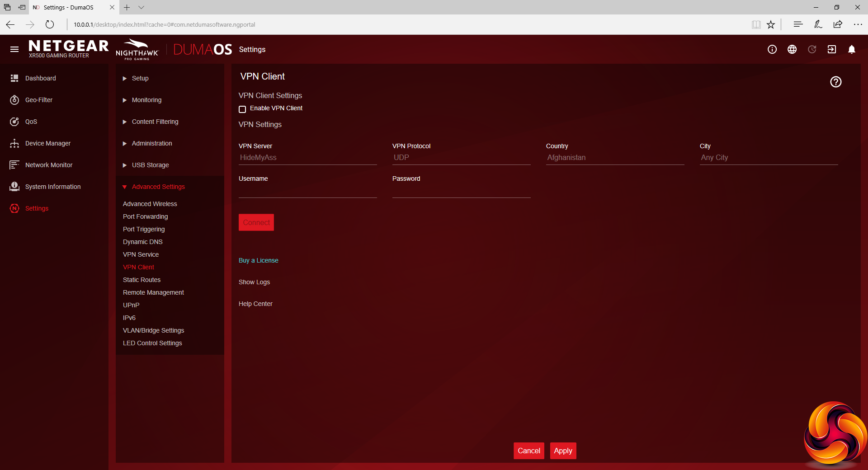The image size is (868, 470).
Task: Click the System Information sidebar icon
Action: [14, 187]
